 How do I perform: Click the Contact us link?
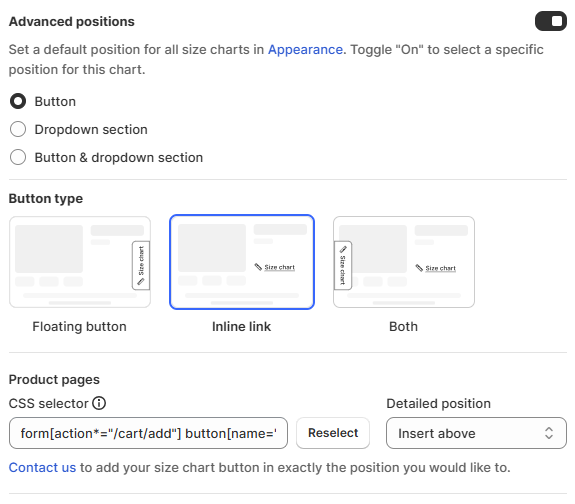(42, 467)
